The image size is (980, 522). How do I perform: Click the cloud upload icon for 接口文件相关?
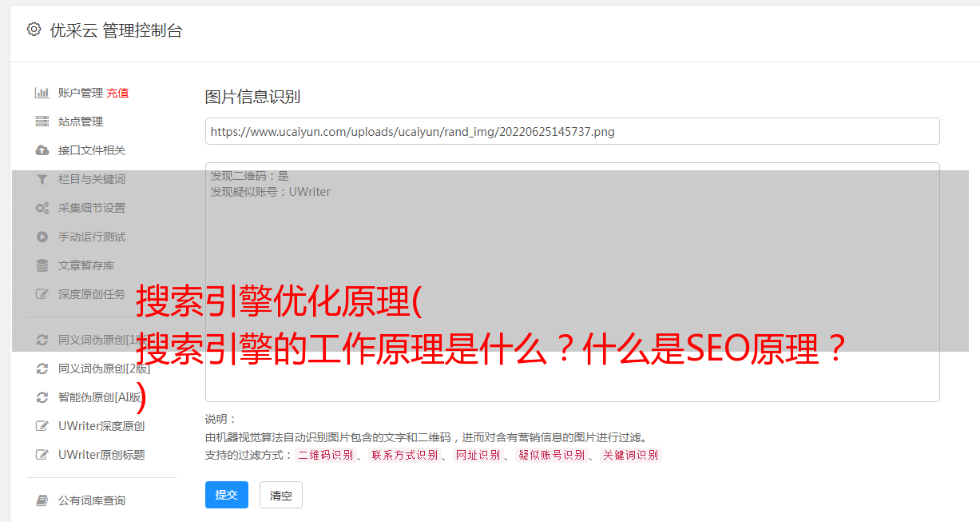click(42, 150)
